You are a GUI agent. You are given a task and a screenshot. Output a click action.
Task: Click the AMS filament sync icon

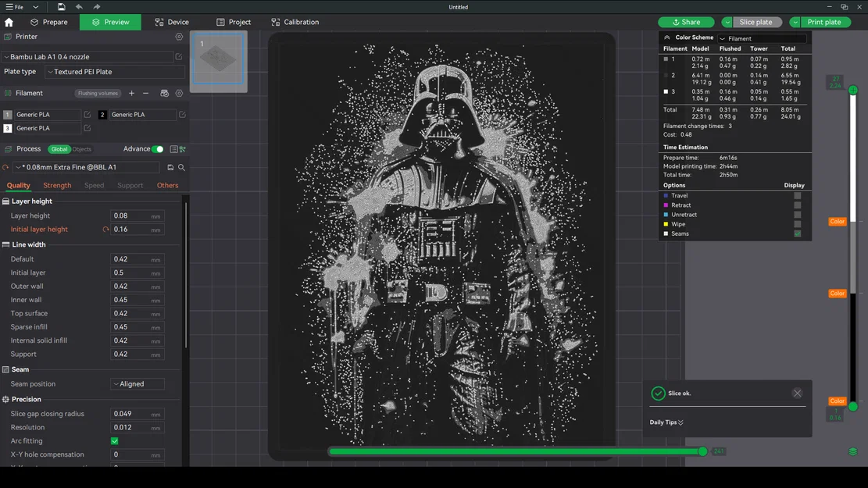click(x=164, y=93)
